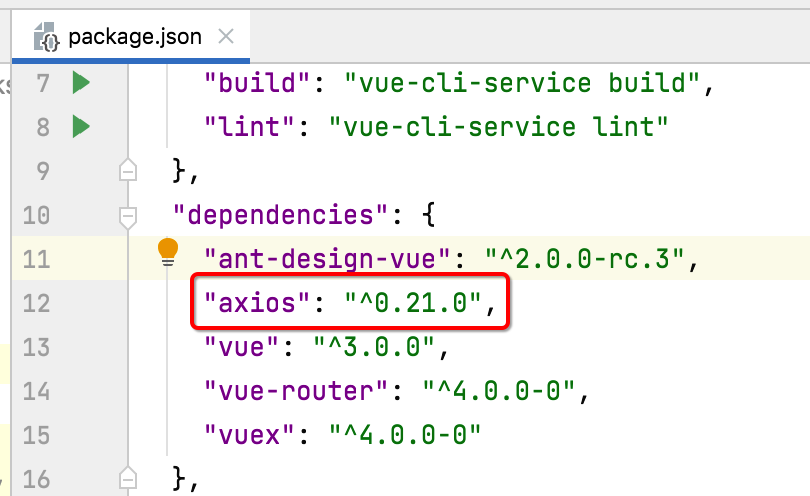This screenshot has width=810, height=496.
Task: Click the "axios" dependency key
Action: click(257, 302)
